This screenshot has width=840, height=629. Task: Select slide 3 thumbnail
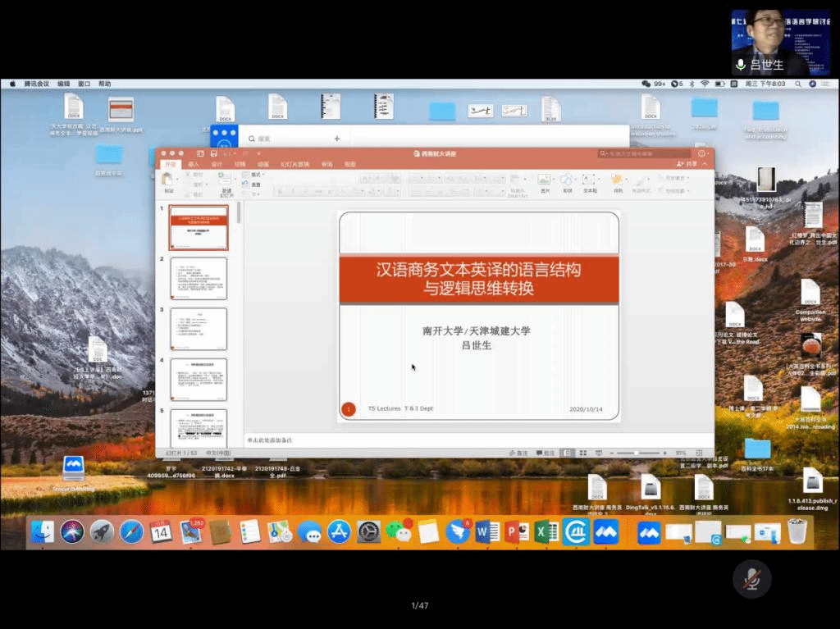coord(199,329)
